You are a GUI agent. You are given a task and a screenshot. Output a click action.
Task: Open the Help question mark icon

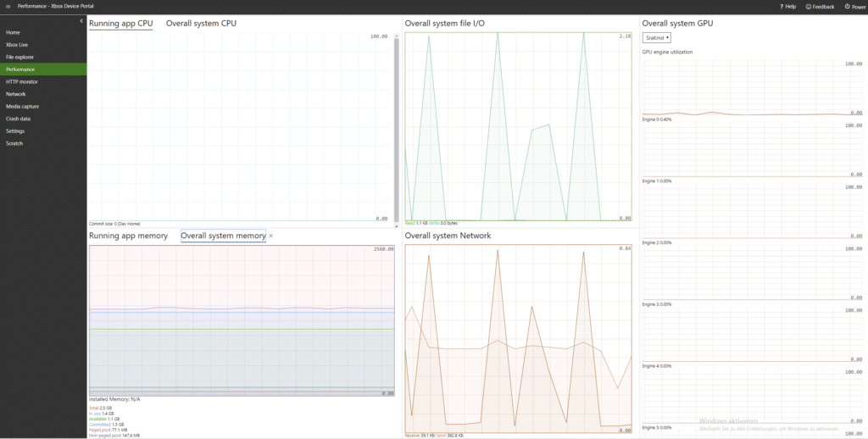click(781, 7)
